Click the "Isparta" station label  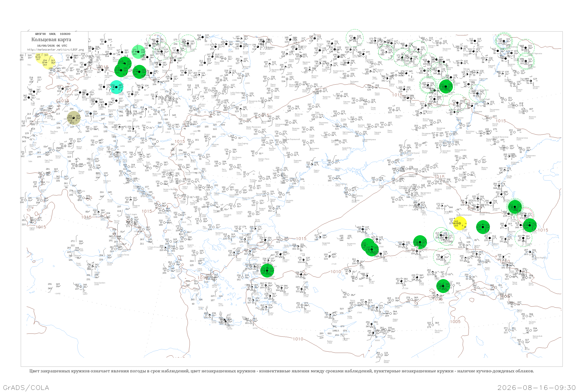306,295
